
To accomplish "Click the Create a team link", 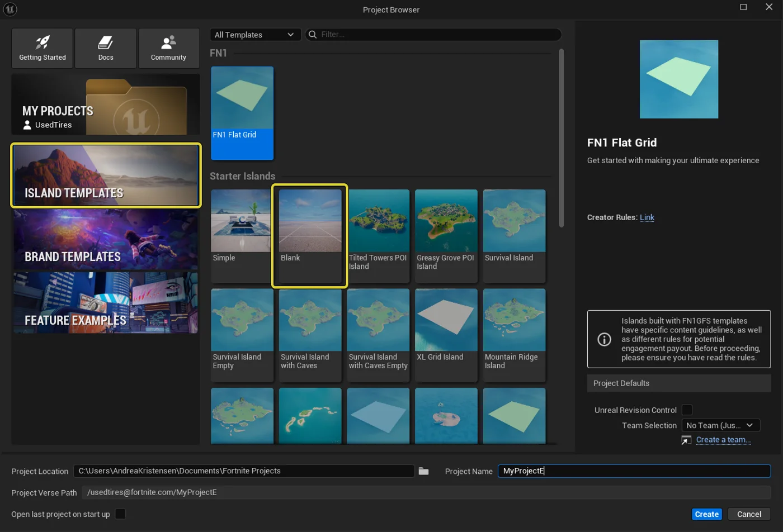I will tap(723, 440).
